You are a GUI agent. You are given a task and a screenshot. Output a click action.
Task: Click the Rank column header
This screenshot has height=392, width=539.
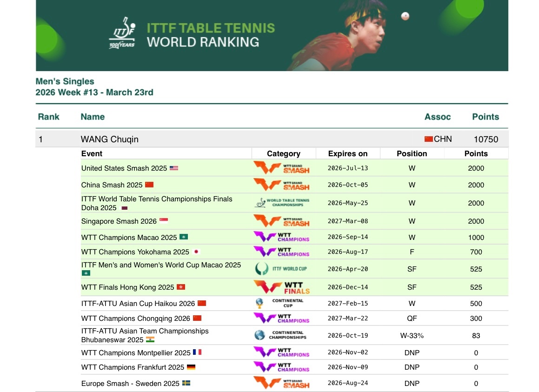point(48,117)
